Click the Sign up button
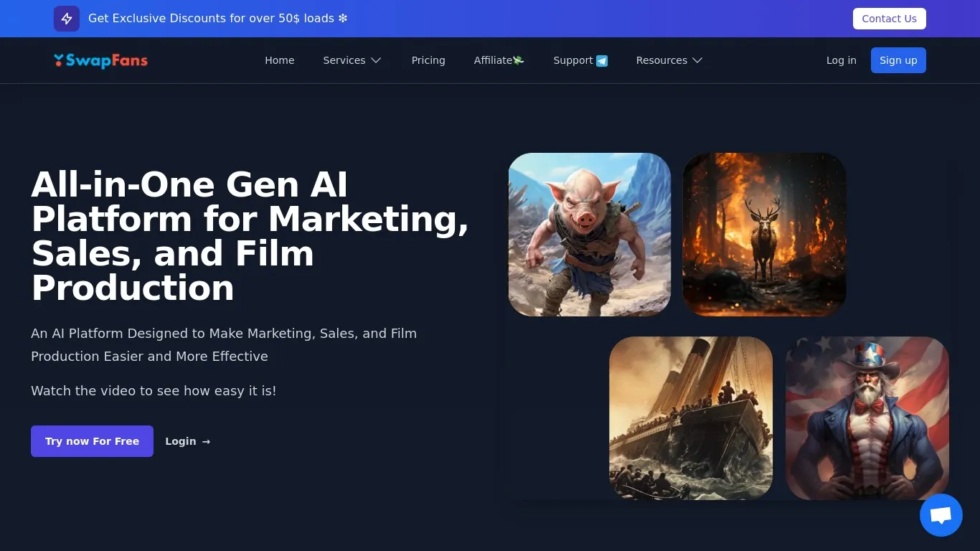 pos(898,60)
